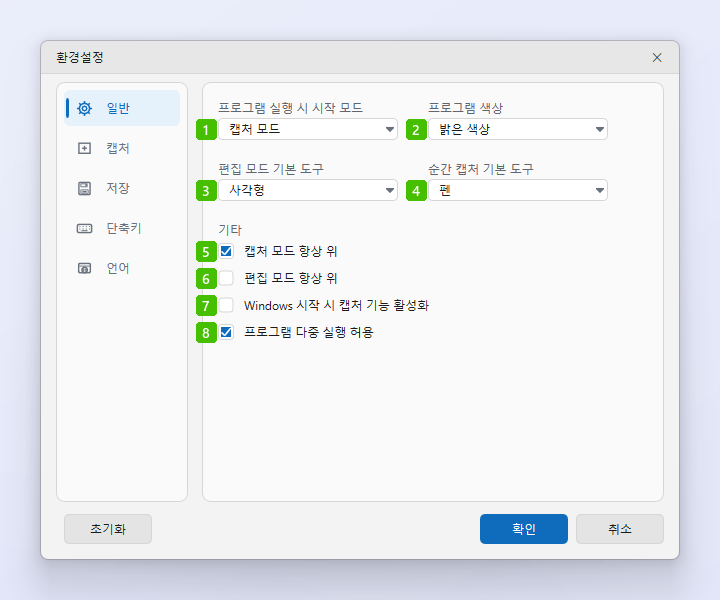
Task: Click the 캡처 plus-box icon in sidebar
Action: (84, 148)
